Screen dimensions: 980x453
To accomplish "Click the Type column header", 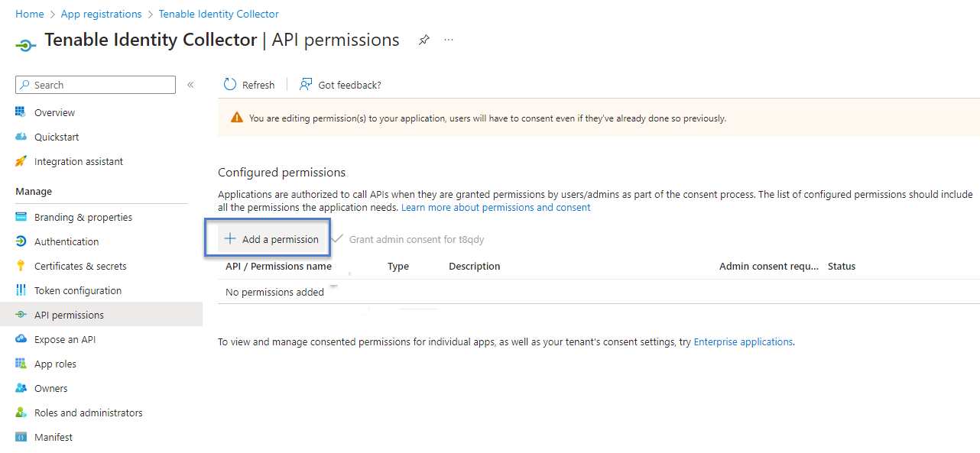I will pos(398,266).
